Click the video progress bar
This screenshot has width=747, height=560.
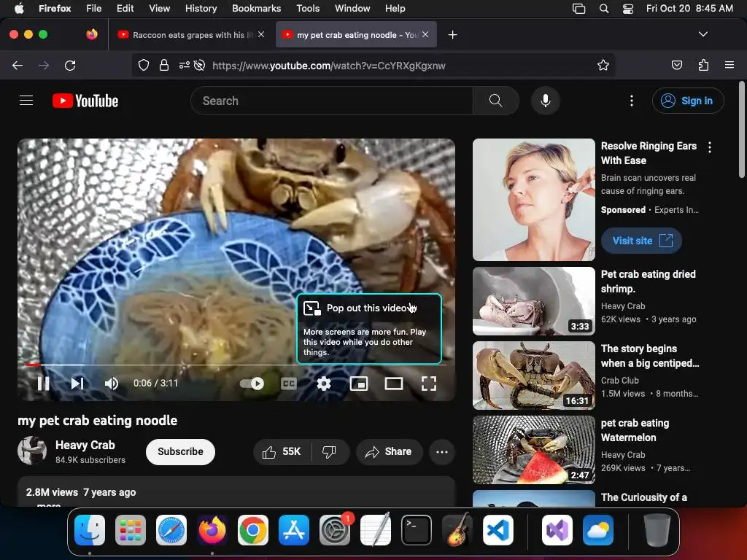236,365
